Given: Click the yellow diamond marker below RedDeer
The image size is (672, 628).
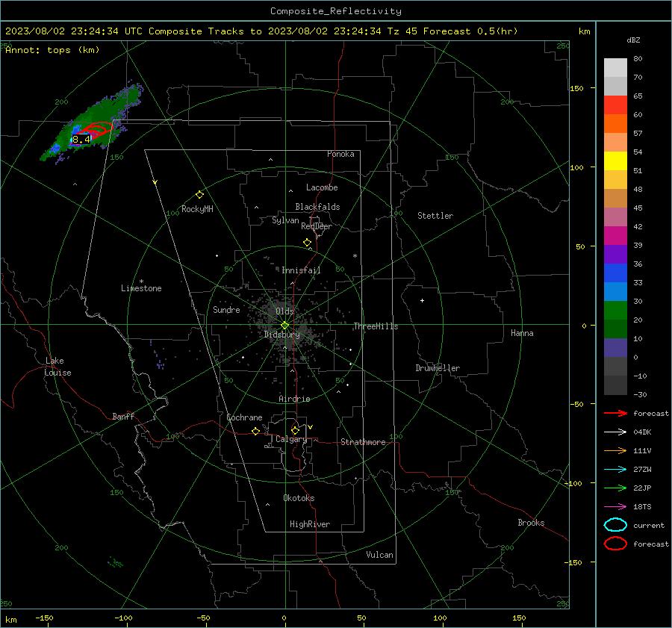Looking at the screenshot, I should point(308,243).
